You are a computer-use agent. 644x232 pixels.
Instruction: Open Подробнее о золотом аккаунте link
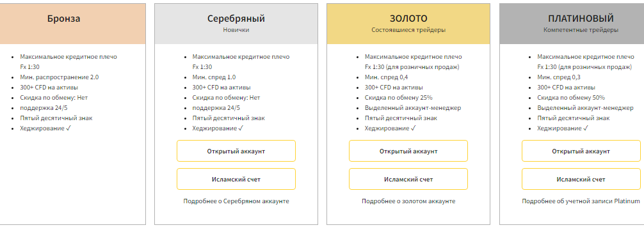408,201
